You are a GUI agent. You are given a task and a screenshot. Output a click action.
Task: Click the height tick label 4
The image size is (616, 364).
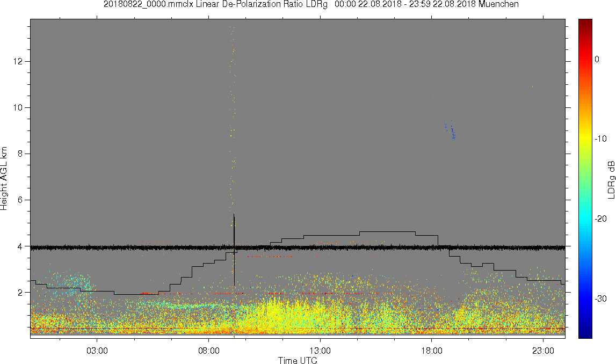(x=20, y=246)
